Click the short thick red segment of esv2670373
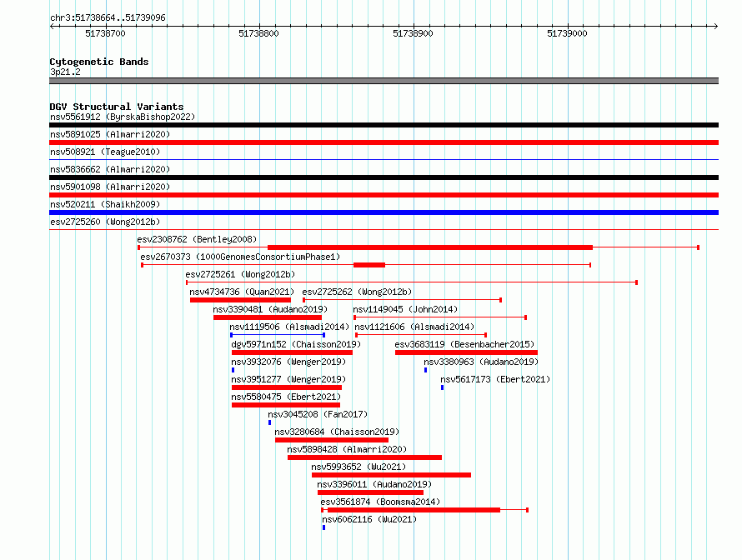Viewport: 742px width, 560px height. (369, 265)
